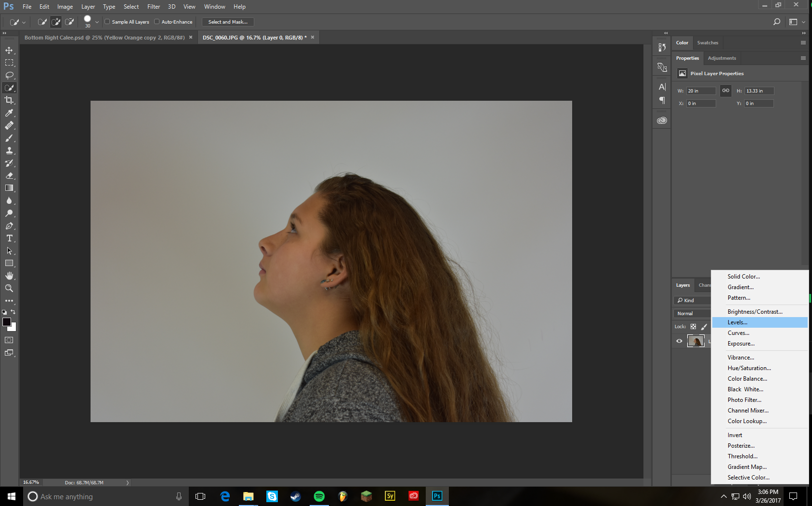This screenshot has width=812, height=506.
Task: Open the Filter menu
Action: pyautogui.click(x=154, y=7)
